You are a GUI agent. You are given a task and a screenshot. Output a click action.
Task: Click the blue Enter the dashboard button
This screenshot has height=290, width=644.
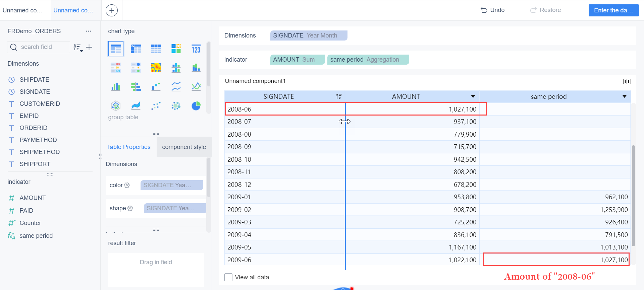point(613,10)
